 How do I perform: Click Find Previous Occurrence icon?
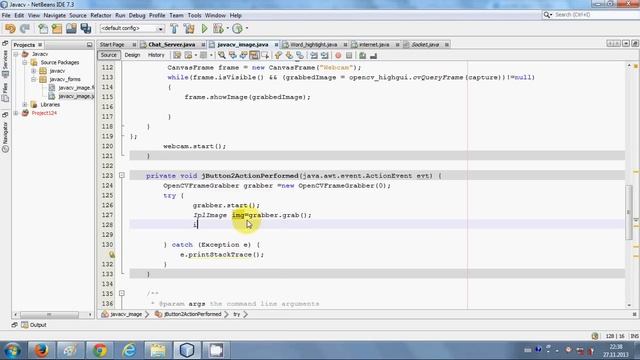click(x=233, y=55)
